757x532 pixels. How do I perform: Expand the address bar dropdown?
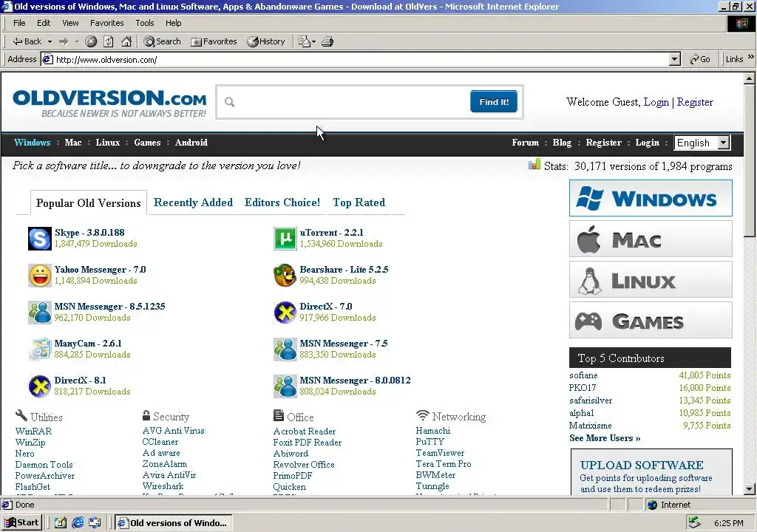(x=675, y=59)
